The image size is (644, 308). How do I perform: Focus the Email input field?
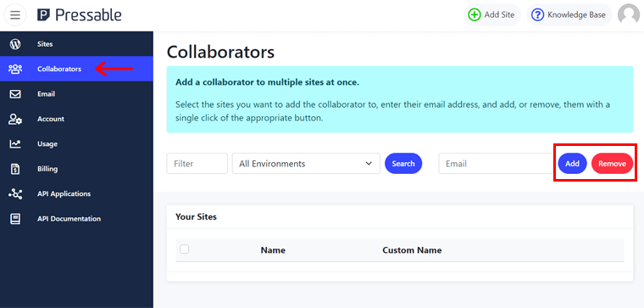point(497,164)
